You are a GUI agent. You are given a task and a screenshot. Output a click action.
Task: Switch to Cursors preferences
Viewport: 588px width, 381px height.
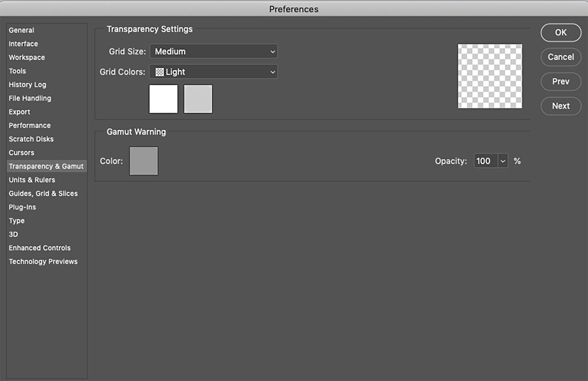[x=21, y=152]
